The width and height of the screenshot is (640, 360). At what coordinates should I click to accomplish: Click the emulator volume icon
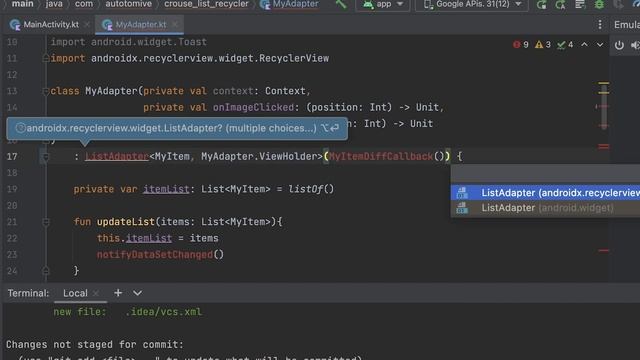coord(635,45)
